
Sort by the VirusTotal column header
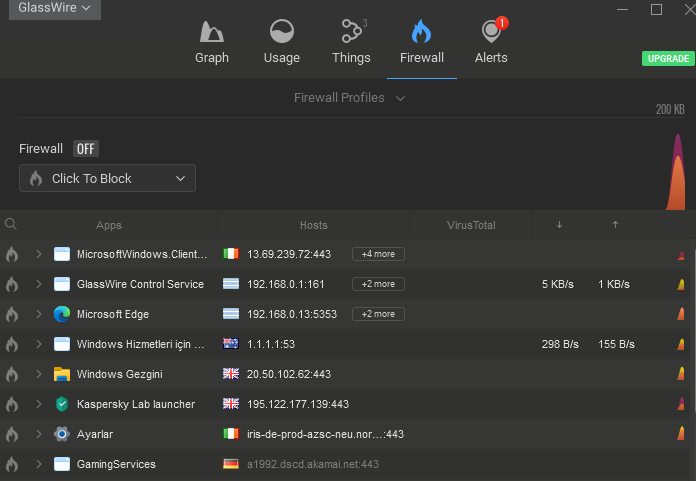coord(470,225)
